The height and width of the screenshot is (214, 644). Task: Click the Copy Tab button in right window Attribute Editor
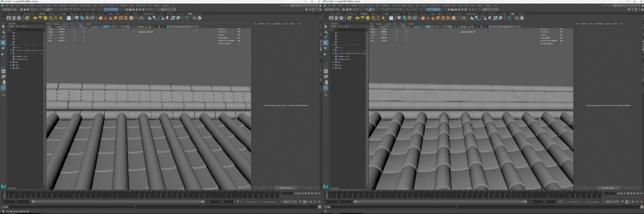pyautogui.click(x=631, y=188)
